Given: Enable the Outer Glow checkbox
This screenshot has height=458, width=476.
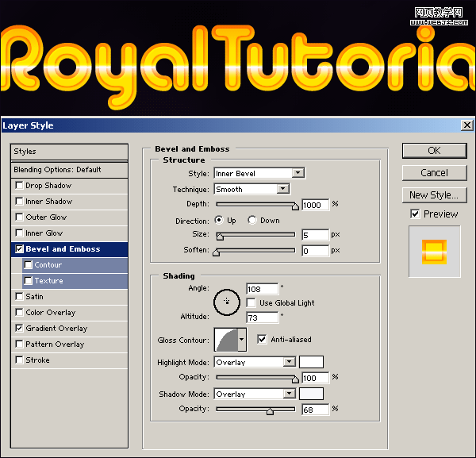Looking at the screenshot, I should [19, 217].
